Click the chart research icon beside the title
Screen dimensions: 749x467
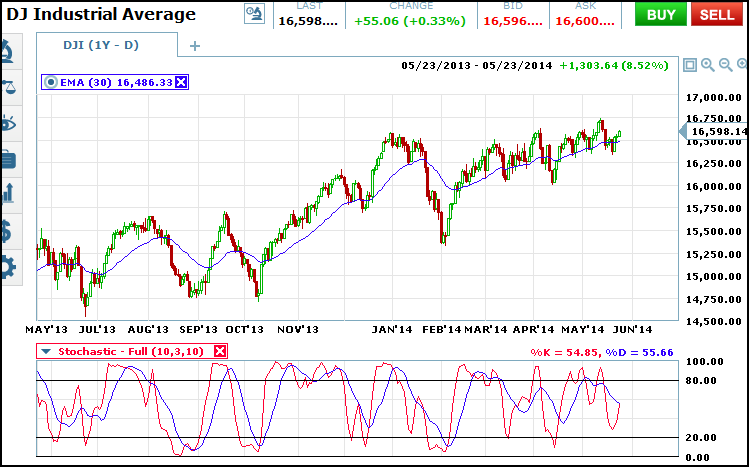pos(254,14)
